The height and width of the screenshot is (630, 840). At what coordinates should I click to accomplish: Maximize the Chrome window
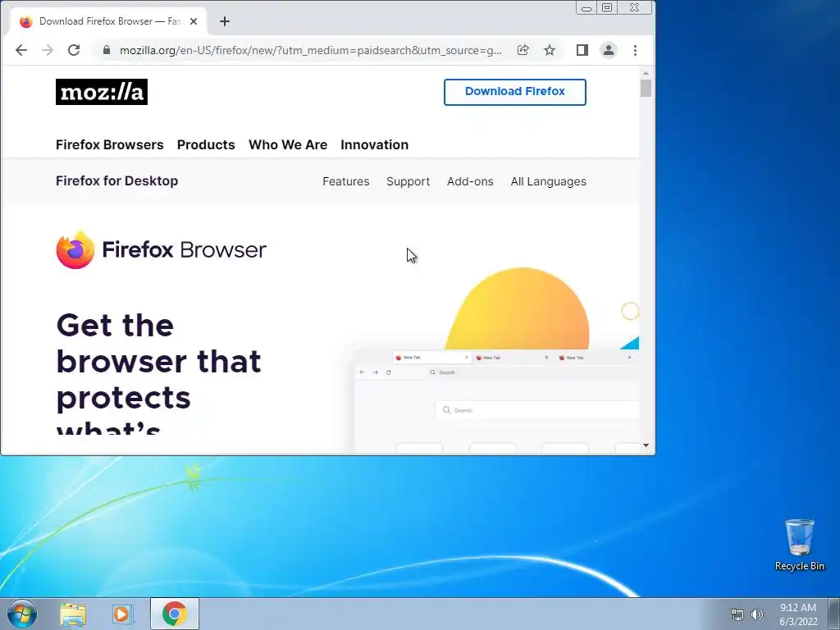[x=607, y=7]
